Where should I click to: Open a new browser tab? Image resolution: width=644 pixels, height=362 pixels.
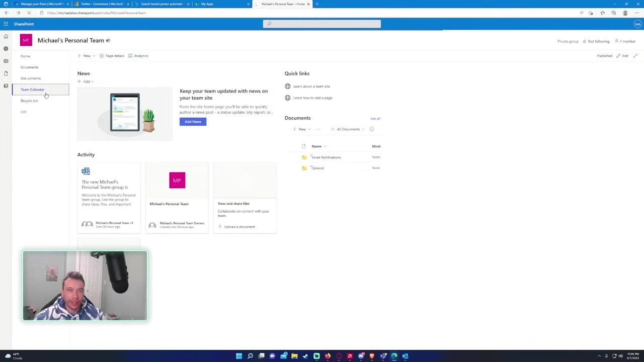[316, 4]
